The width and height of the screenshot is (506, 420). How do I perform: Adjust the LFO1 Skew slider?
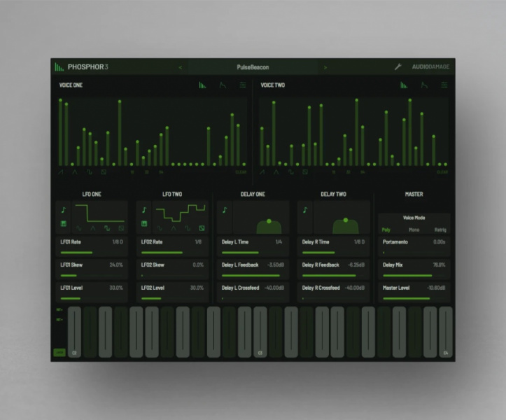pos(92,275)
